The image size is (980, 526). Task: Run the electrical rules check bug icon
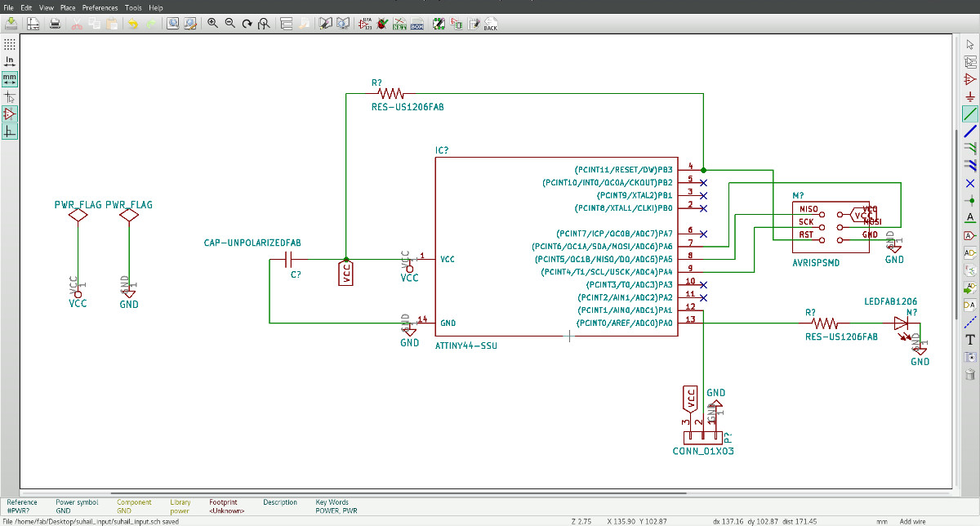coord(383,24)
